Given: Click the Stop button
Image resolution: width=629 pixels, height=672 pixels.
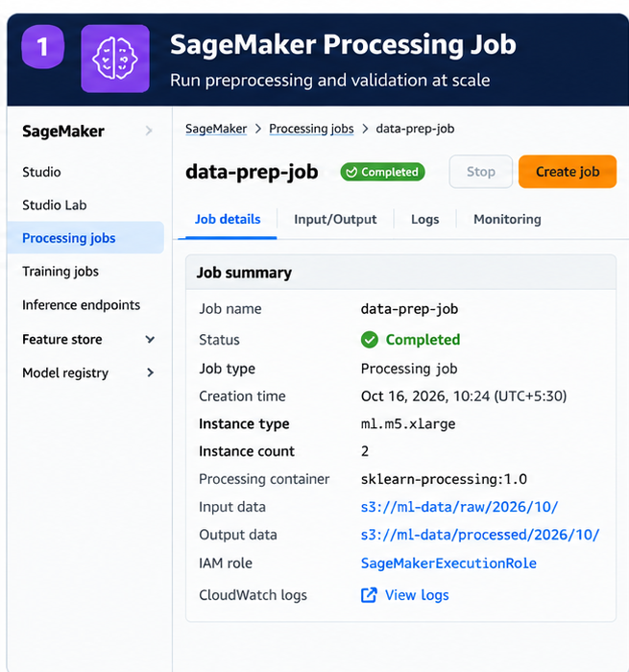Looking at the screenshot, I should click(x=481, y=172).
